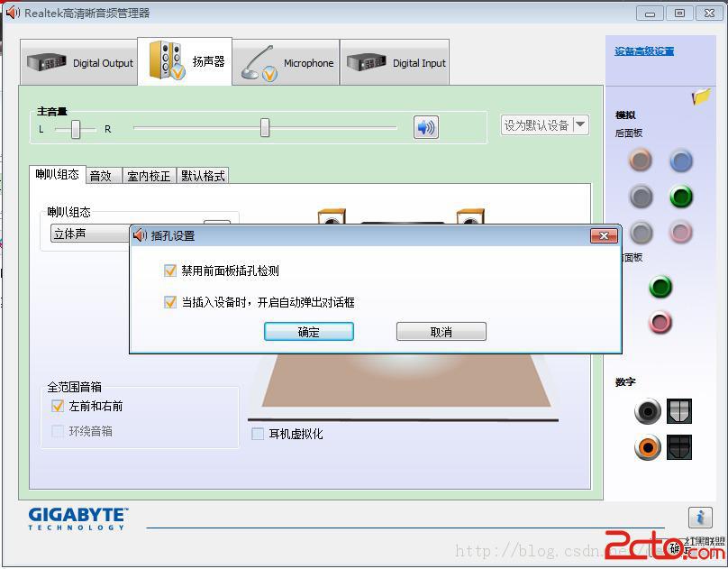Click the main volume slider thumb
This screenshot has width=728, height=569.
tap(265, 128)
